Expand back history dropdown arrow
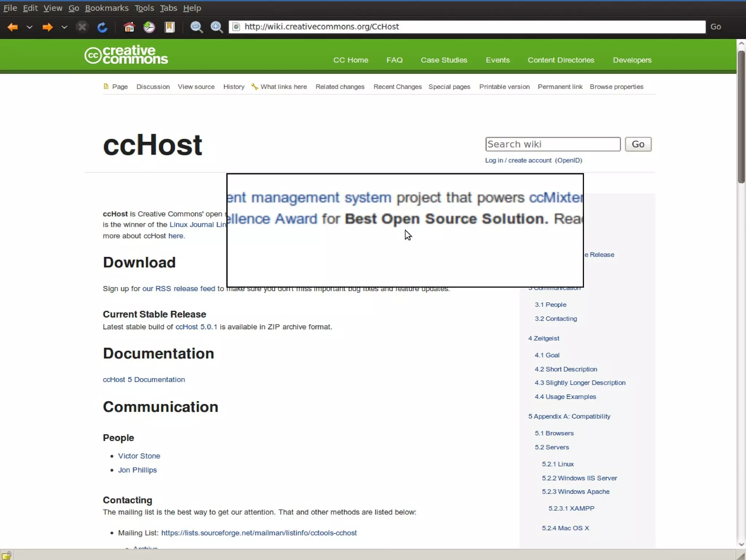Viewport: 746px width, 560px height. point(30,27)
